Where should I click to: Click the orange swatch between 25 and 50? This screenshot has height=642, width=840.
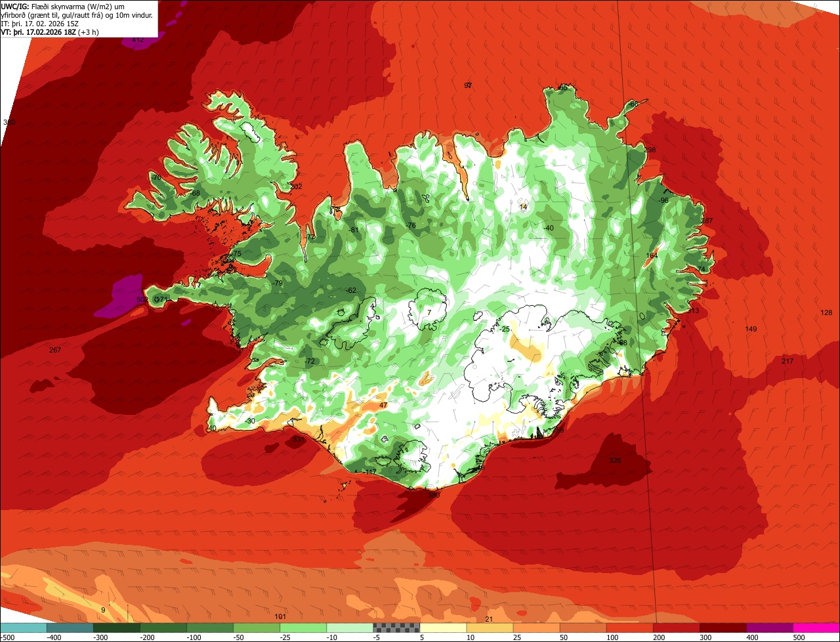coord(536,628)
